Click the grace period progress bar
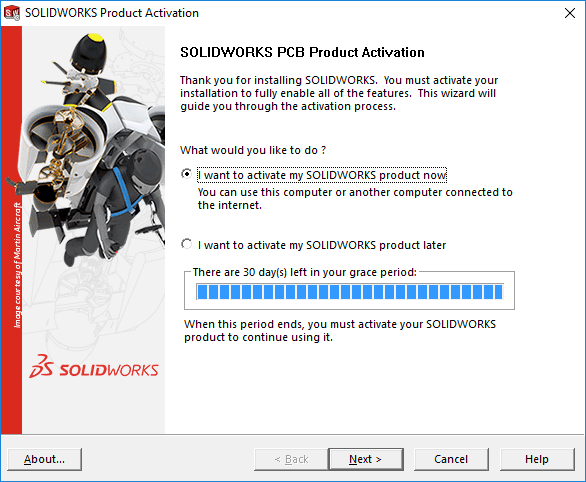 pos(349,292)
